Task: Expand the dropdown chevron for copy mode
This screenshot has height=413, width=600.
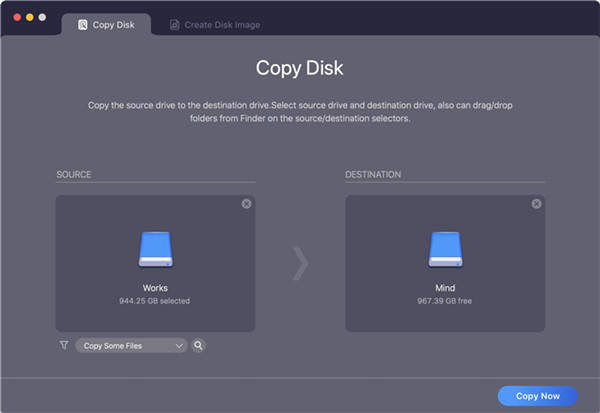Action: pyautogui.click(x=179, y=345)
